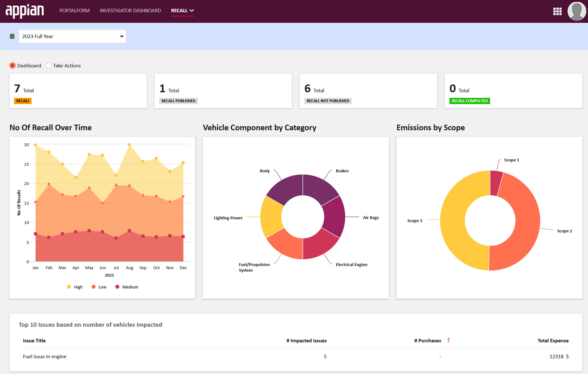
Task: Expand the RECALL menu chevron
Action: (192, 11)
